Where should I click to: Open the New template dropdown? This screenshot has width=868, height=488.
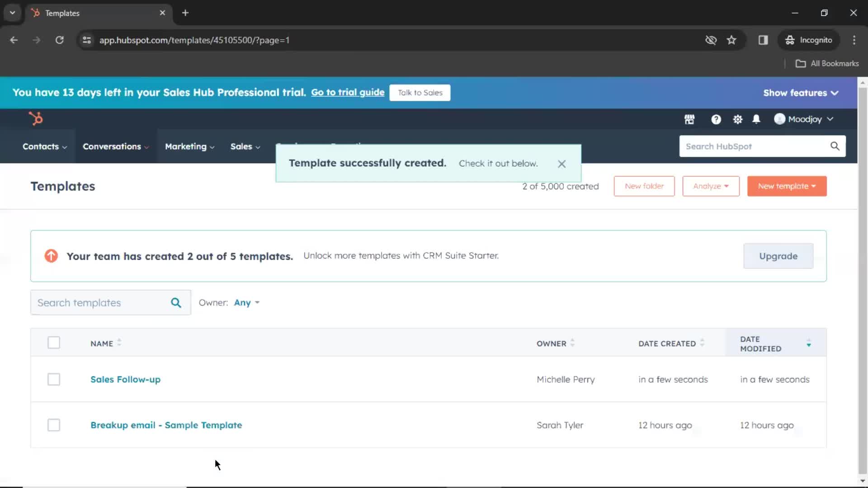coord(787,186)
